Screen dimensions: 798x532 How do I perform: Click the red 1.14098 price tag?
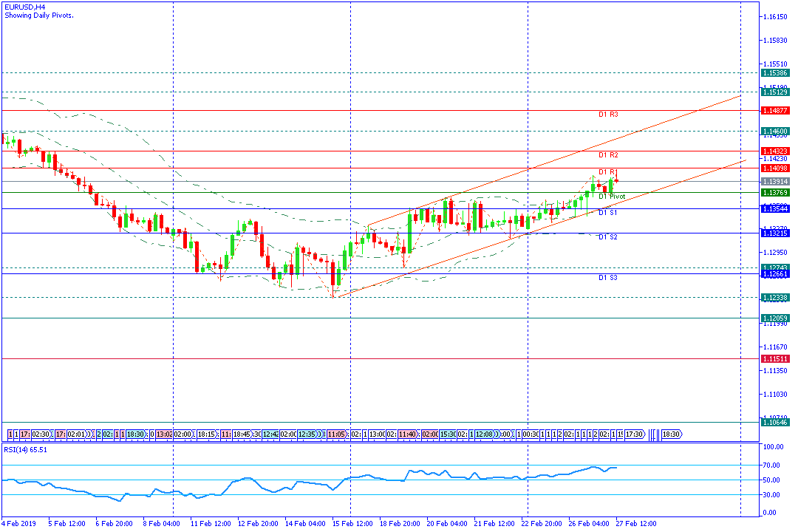(775, 168)
